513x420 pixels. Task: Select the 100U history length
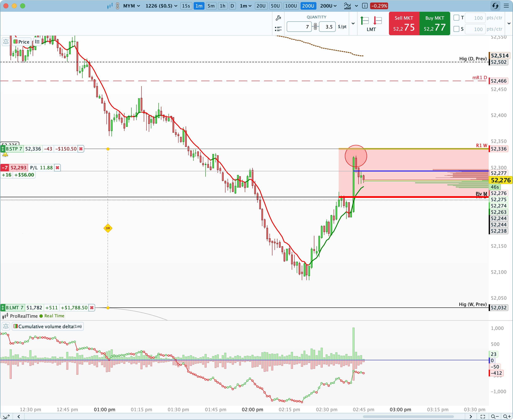[x=291, y=6]
